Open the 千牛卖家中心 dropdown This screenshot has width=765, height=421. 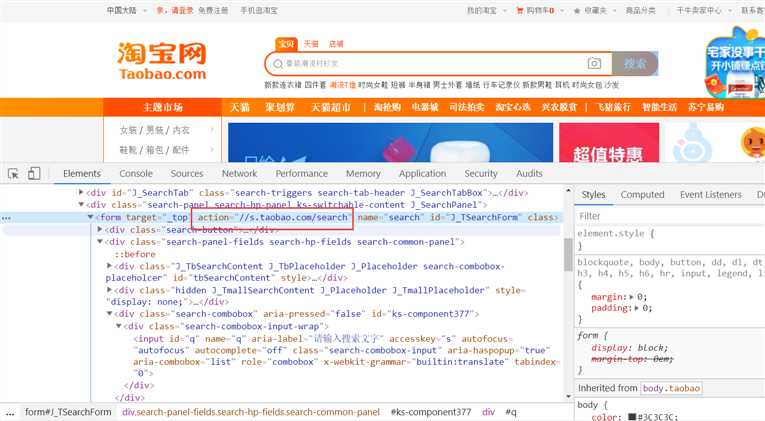click(x=704, y=10)
